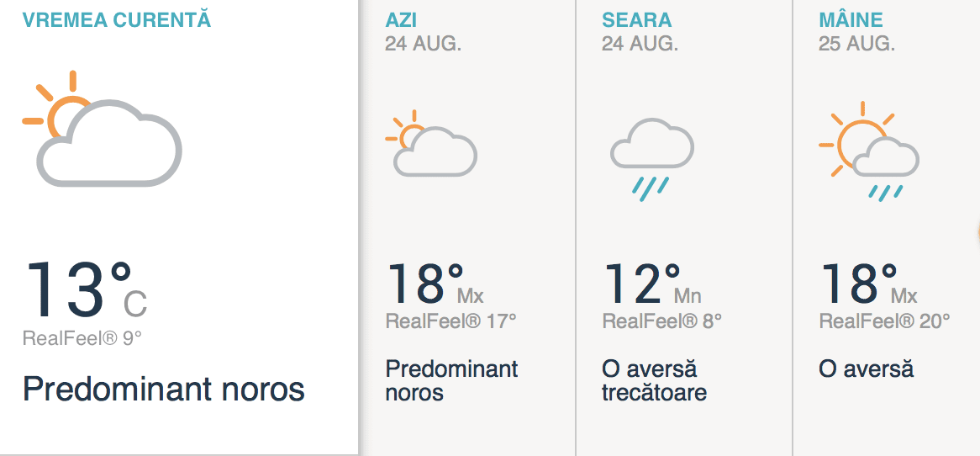Click the Mâine O aversă description

[866, 369]
